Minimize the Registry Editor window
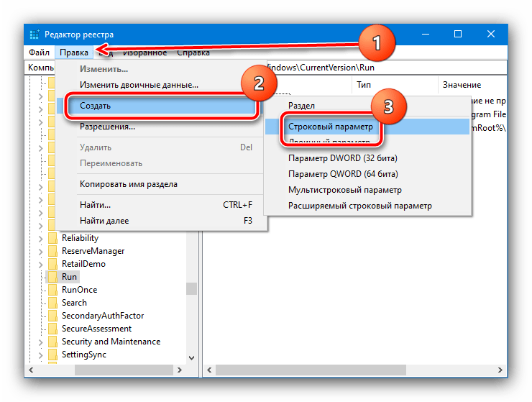Screen dimensions: 532x402 click(426, 34)
